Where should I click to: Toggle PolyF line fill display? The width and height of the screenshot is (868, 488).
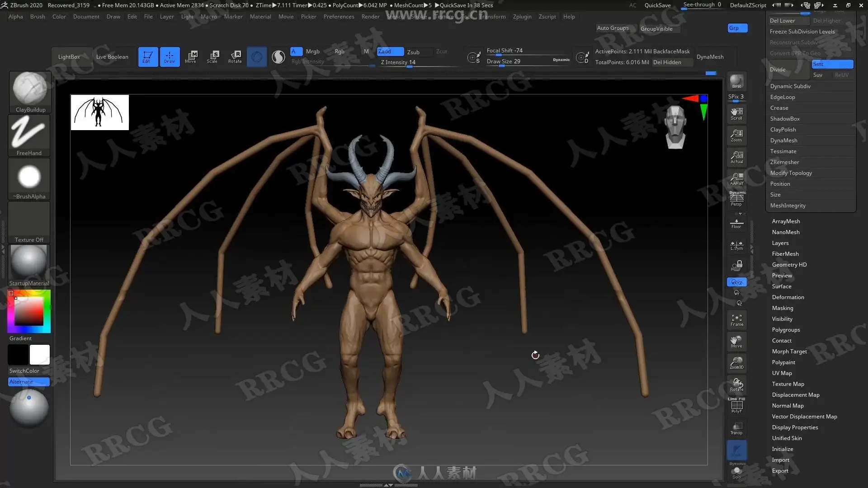736,406
